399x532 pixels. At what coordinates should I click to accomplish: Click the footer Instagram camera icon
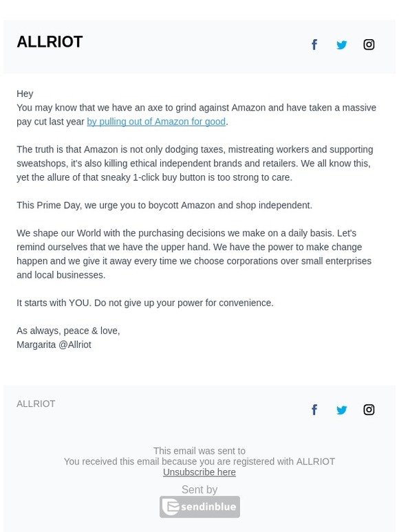(x=369, y=410)
